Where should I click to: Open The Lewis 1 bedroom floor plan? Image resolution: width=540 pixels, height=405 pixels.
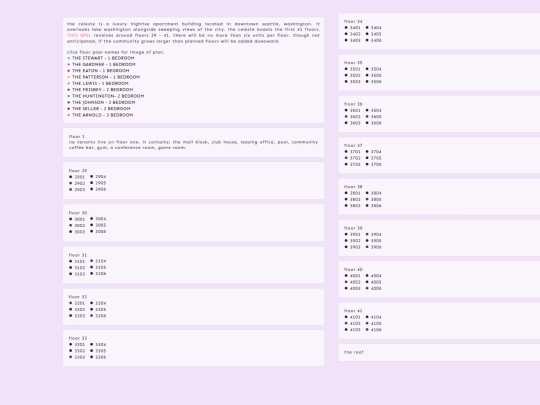pyautogui.click(x=100, y=83)
